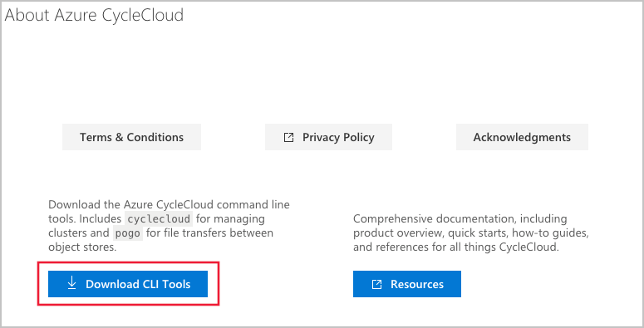This screenshot has width=644, height=328.
Task: Click 'product overview, quick starts, how-to guides' line
Action: pos(471,233)
